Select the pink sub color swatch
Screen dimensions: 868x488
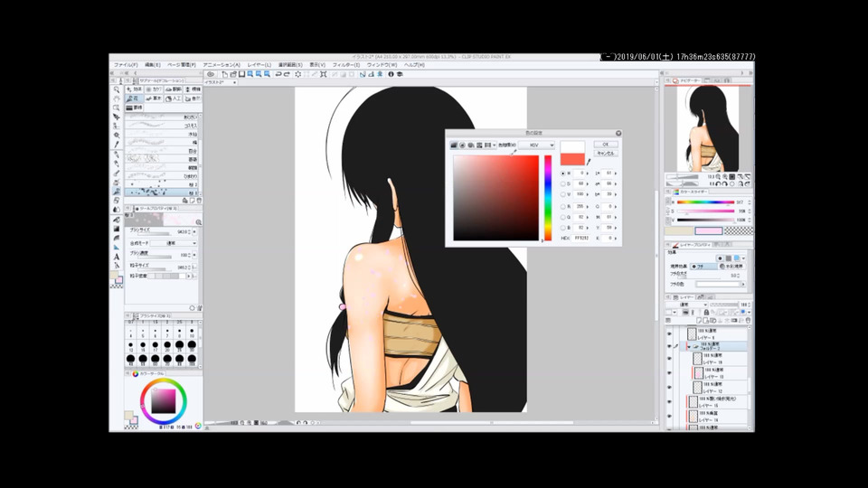pos(709,230)
